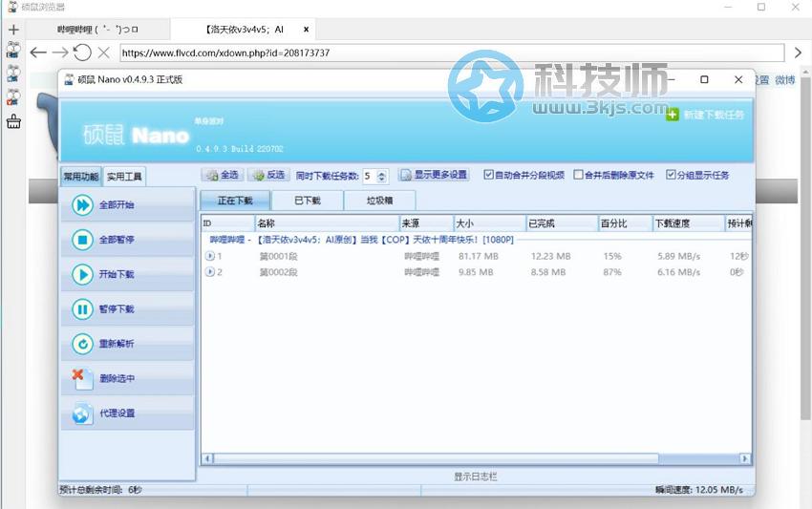
Task: Toggle 分组显示任务 checkbox
Action: (671, 175)
